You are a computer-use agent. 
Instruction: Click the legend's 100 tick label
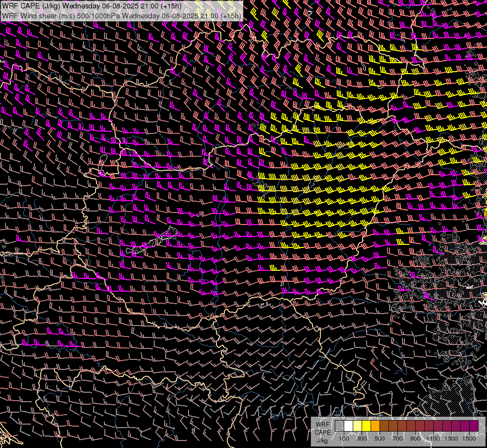click(x=344, y=439)
